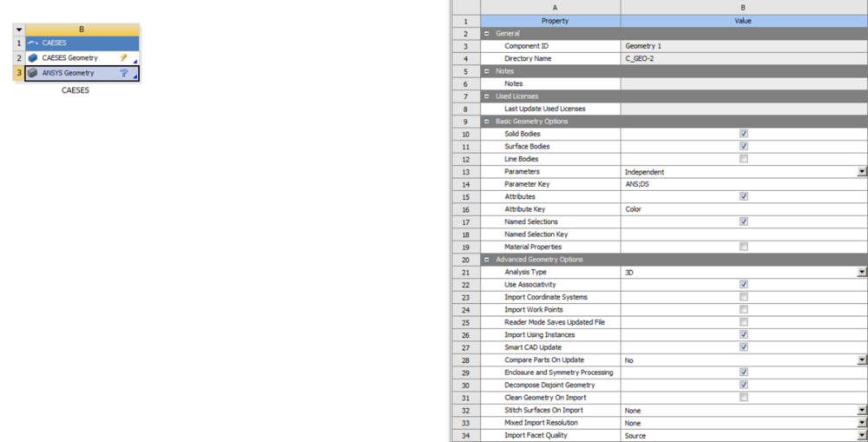Viewport: 868px width, 442px height.
Task: Enable the Line Bodies checkbox
Action: pos(744,159)
